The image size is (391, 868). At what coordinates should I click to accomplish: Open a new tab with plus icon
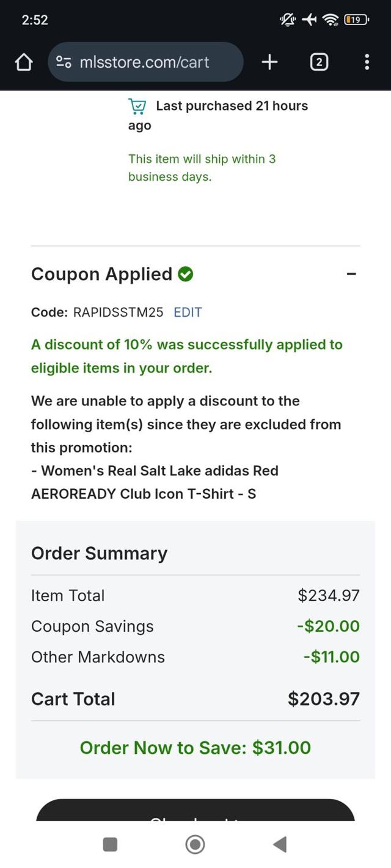(269, 62)
